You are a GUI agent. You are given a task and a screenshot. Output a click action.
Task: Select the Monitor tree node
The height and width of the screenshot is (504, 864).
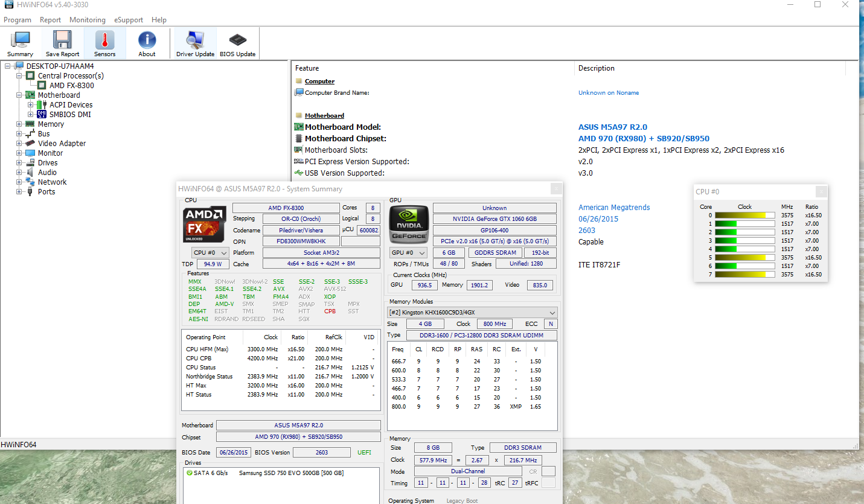pyautogui.click(x=50, y=153)
